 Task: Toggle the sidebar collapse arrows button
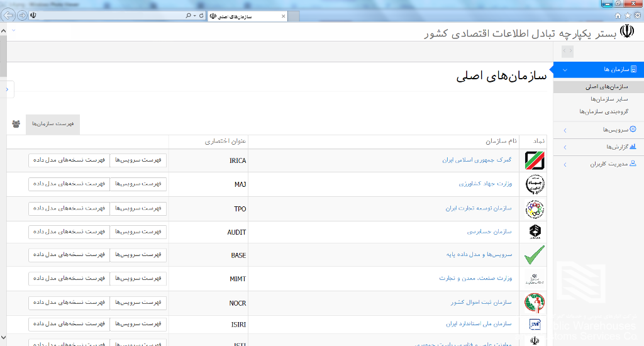pos(567,50)
